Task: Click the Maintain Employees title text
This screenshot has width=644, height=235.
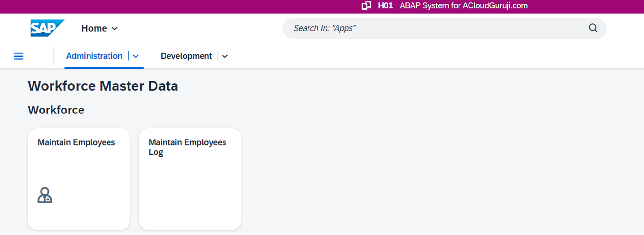Action: pyautogui.click(x=76, y=142)
